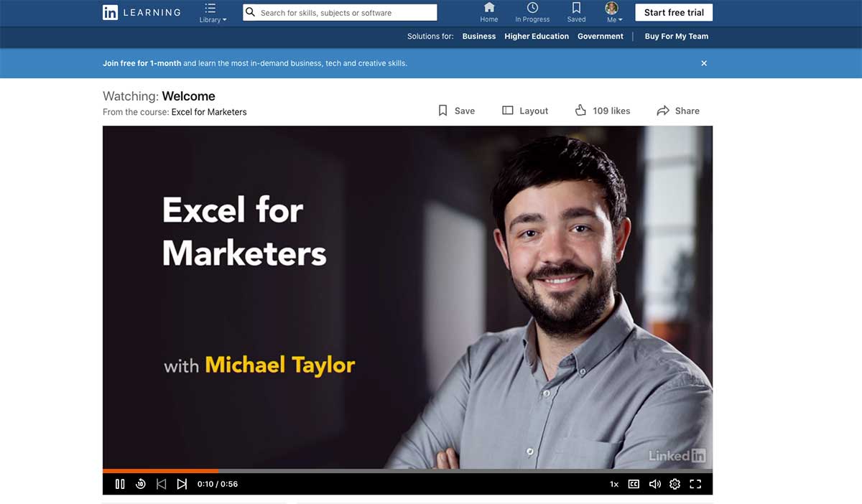Open Saved bookmark in top navigation
Screen dimensions: 862x504
pyautogui.click(x=576, y=12)
